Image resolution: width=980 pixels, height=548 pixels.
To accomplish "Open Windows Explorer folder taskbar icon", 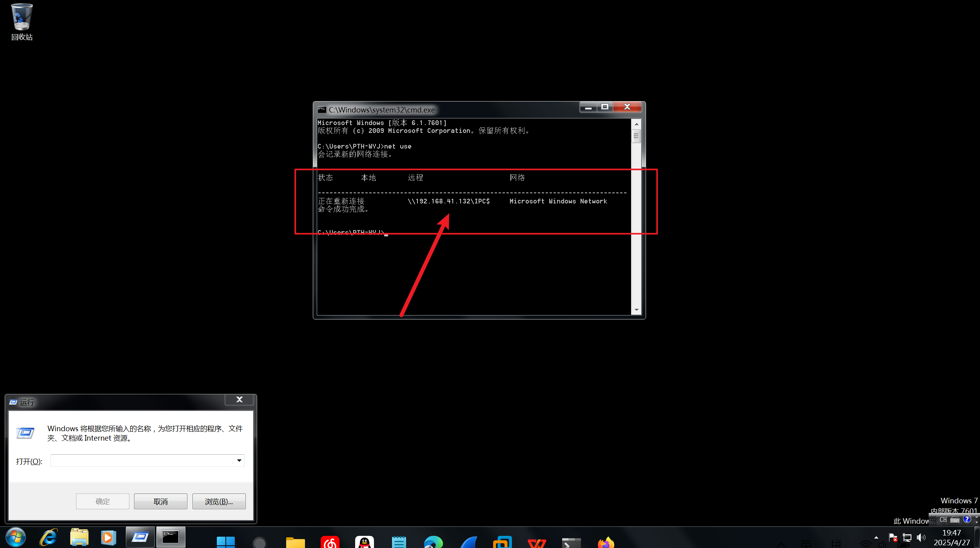I will tap(79, 537).
